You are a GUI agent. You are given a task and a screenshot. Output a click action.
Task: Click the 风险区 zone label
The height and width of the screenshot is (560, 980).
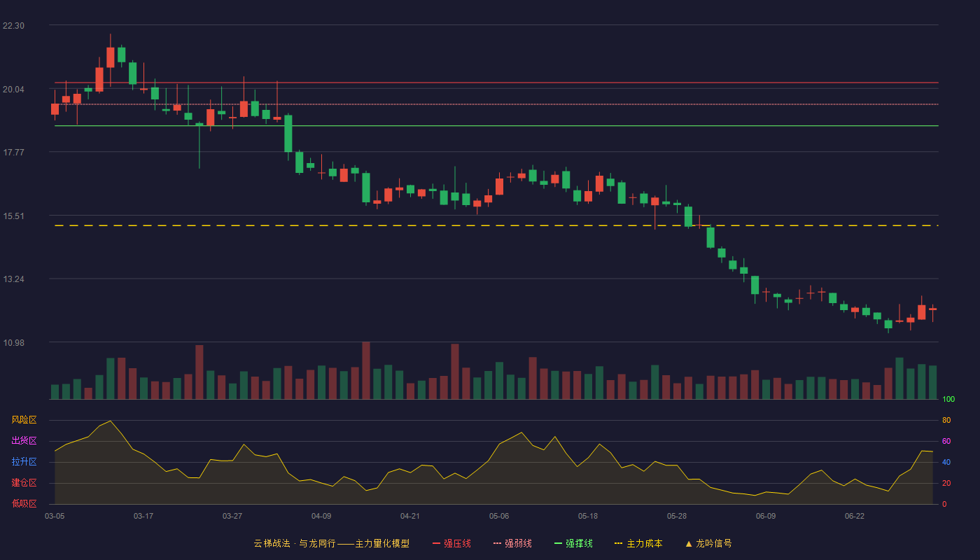coord(24,420)
